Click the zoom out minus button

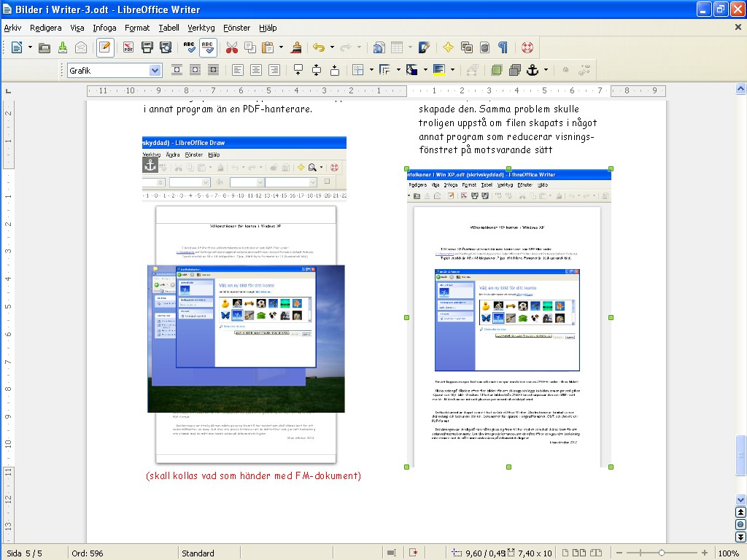point(619,553)
